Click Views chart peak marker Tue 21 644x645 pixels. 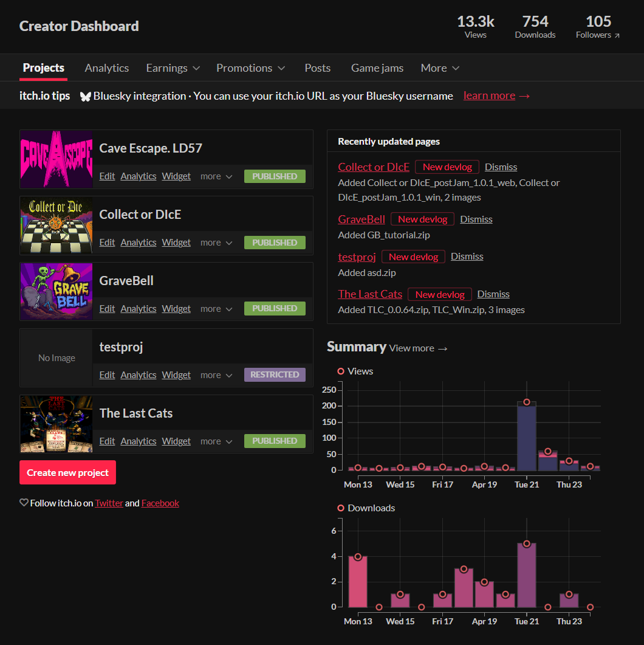(527, 402)
